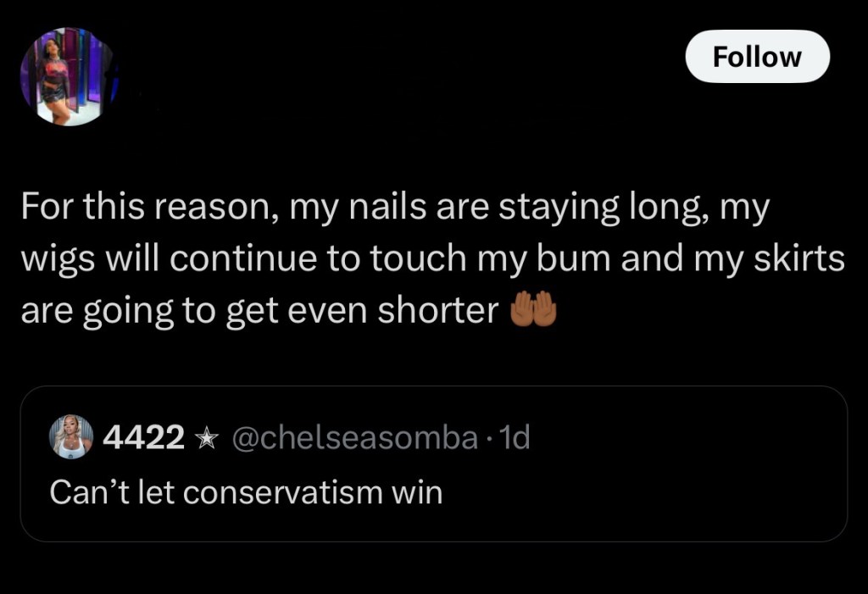The image size is (868, 594).
Task: Click the Follow button
Action: coord(757,57)
